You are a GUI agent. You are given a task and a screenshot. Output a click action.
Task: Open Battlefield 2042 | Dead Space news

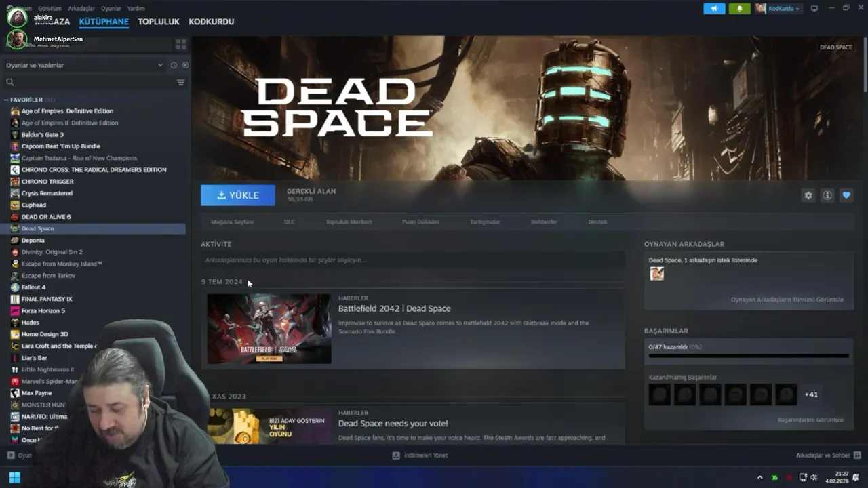(x=394, y=308)
